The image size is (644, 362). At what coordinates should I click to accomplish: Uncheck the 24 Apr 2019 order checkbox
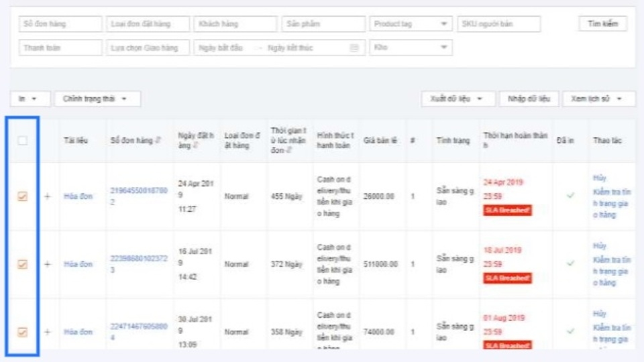pyautogui.click(x=22, y=196)
